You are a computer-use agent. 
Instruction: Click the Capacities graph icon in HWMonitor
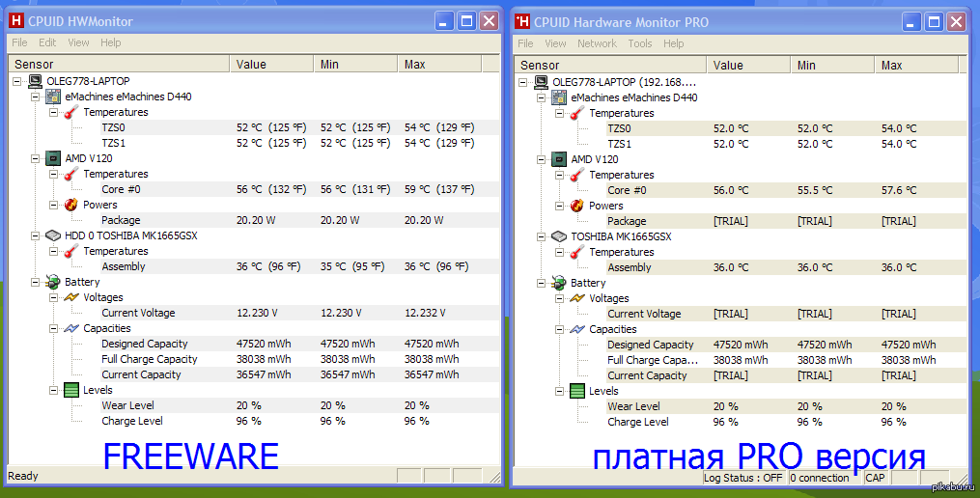click(71, 328)
